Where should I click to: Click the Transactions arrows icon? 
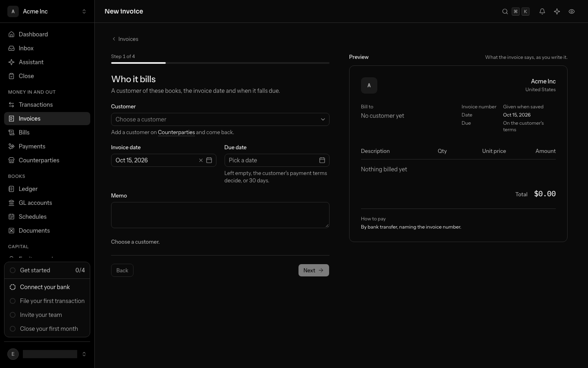pyautogui.click(x=11, y=105)
